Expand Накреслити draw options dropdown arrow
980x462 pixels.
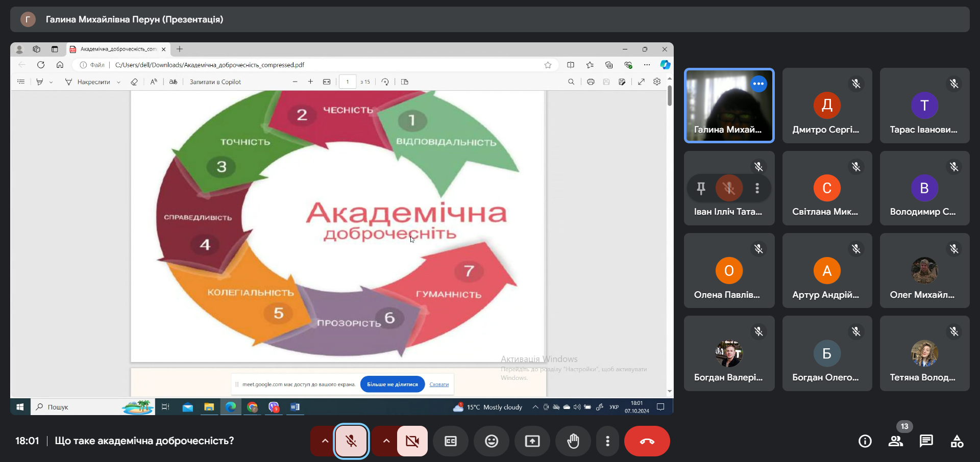point(118,82)
